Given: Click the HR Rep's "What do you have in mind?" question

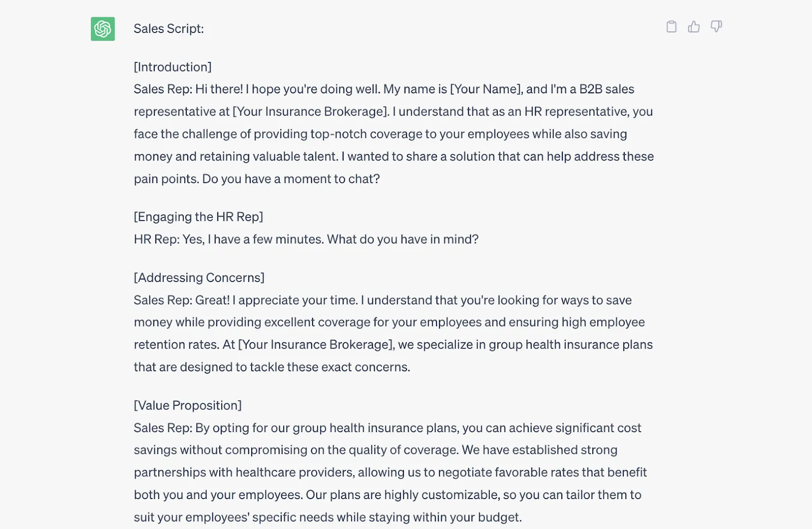Looking at the screenshot, I should point(402,239).
